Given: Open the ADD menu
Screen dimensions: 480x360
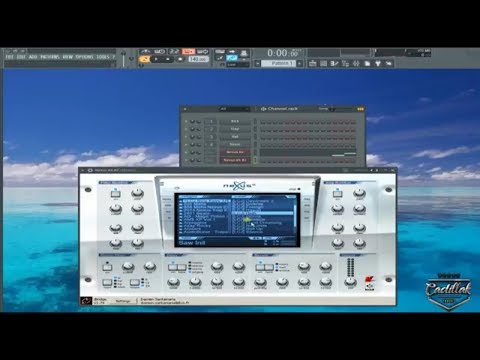Looking at the screenshot, I should [33, 57].
